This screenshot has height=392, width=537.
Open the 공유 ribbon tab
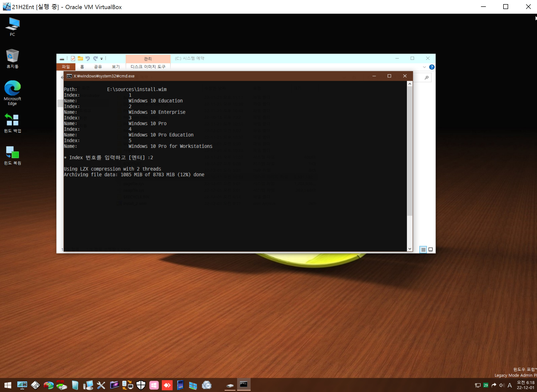98,67
